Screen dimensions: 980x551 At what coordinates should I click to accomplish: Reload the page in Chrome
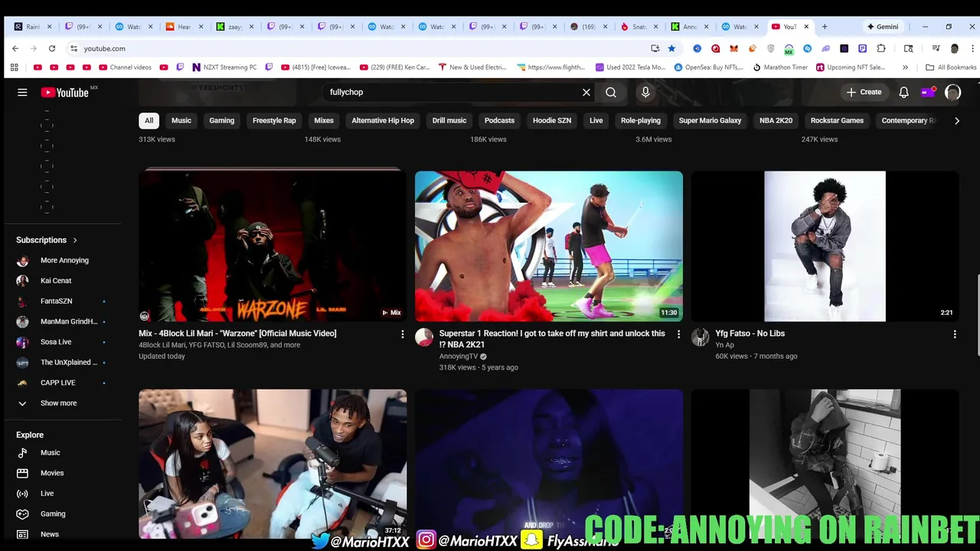52,48
